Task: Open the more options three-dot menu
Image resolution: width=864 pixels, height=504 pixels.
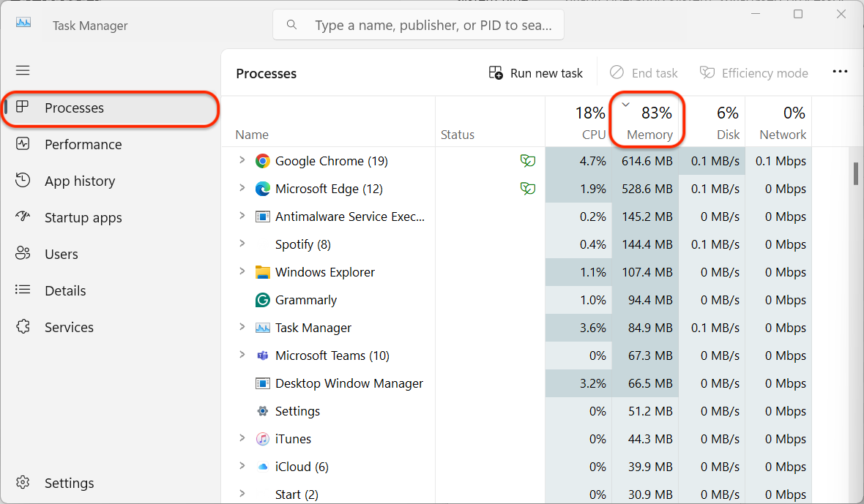Action: (840, 72)
